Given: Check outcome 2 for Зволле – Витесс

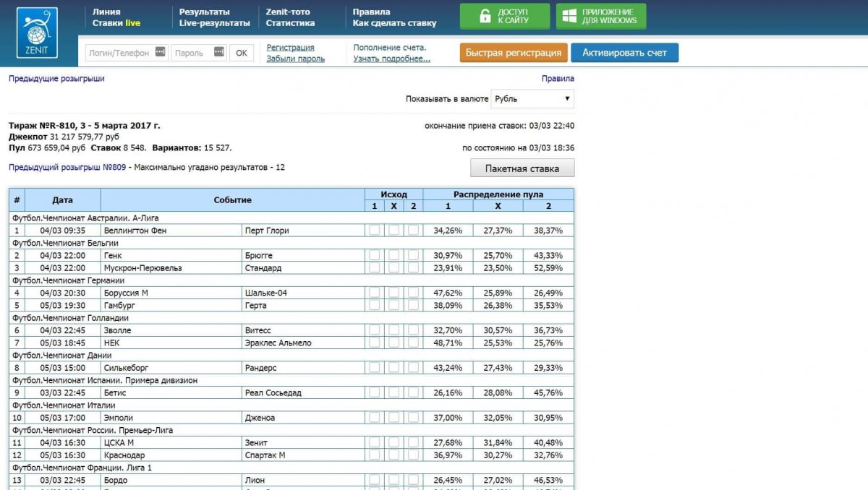Looking at the screenshot, I should [413, 330].
